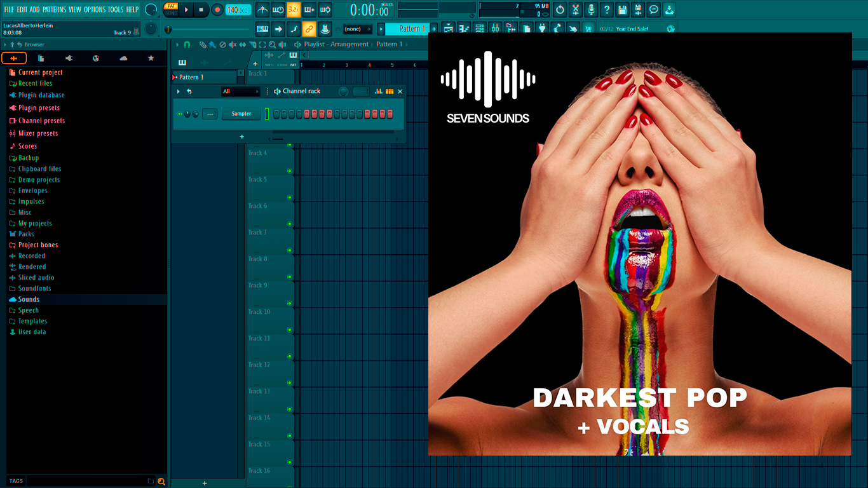Click the Sampler channel button
The height and width of the screenshot is (488, 868).
coord(241,114)
